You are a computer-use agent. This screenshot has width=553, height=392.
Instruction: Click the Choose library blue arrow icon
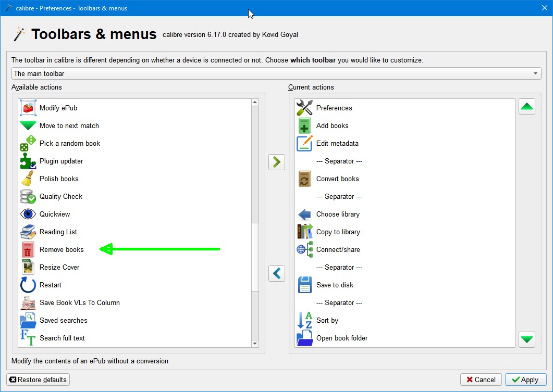point(304,214)
